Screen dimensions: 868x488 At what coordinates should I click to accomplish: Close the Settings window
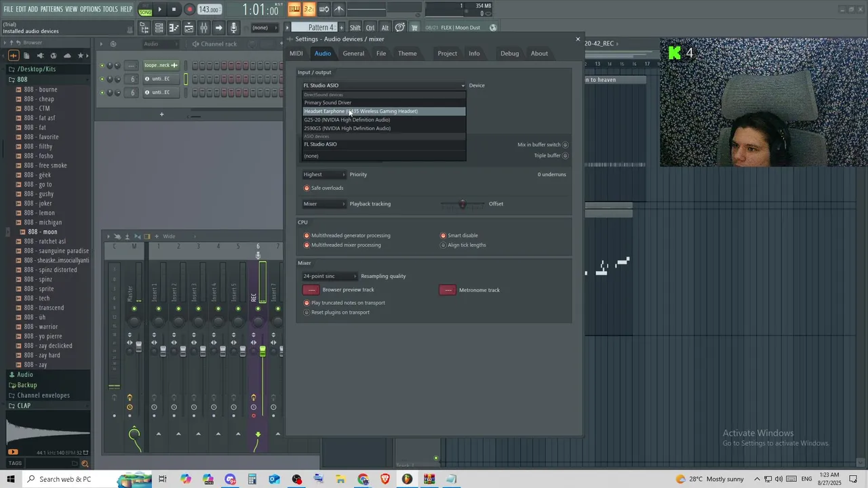click(578, 39)
